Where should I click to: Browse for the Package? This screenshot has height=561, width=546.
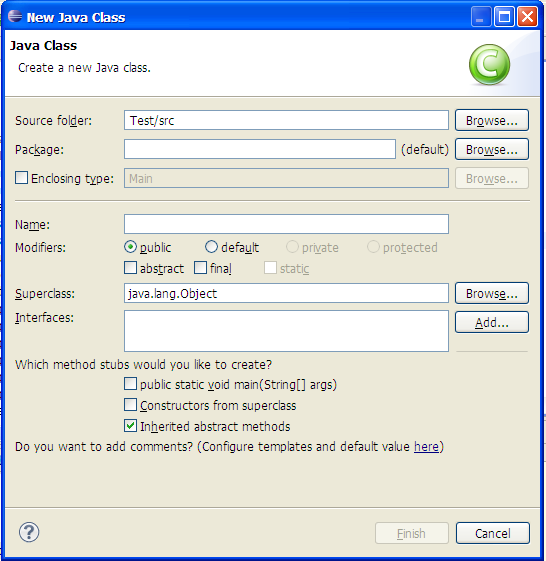pyautogui.click(x=492, y=149)
